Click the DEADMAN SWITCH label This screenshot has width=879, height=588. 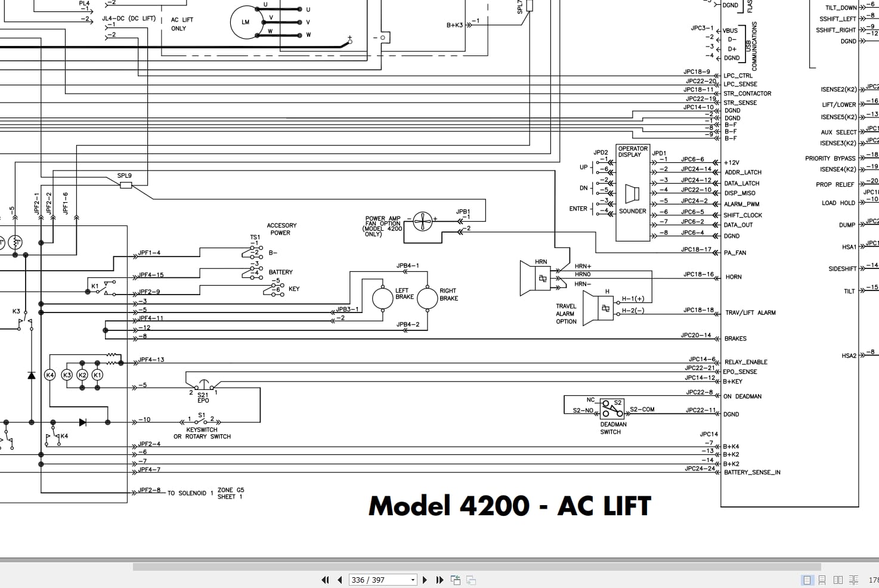click(613, 428)
